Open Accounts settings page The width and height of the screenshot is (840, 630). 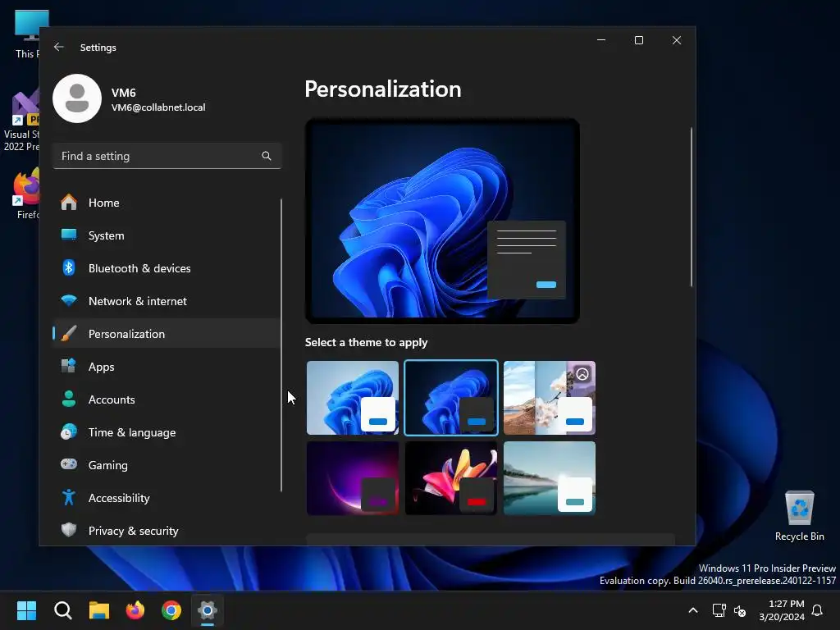[166, 399]
